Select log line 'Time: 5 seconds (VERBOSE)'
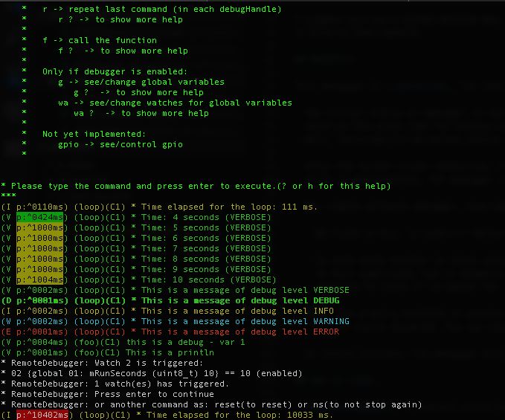Screen dimensions: 505x420 [136, 228]
